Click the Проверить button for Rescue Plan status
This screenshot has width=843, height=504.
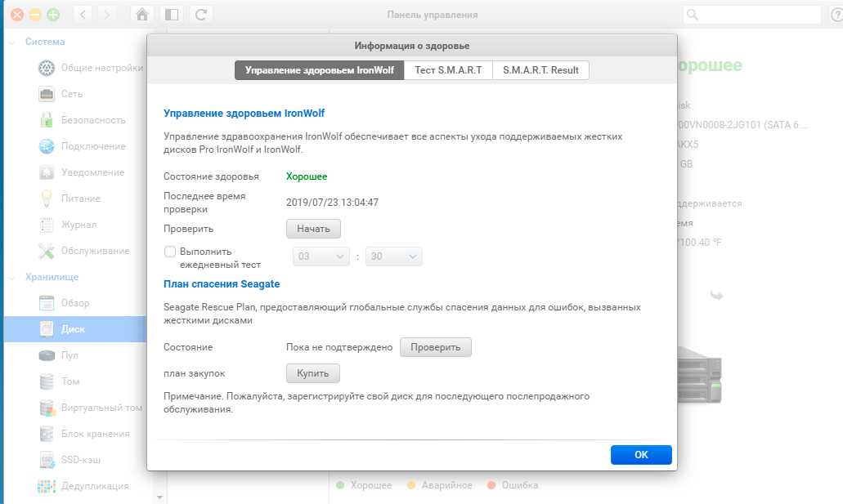(436, 347)
